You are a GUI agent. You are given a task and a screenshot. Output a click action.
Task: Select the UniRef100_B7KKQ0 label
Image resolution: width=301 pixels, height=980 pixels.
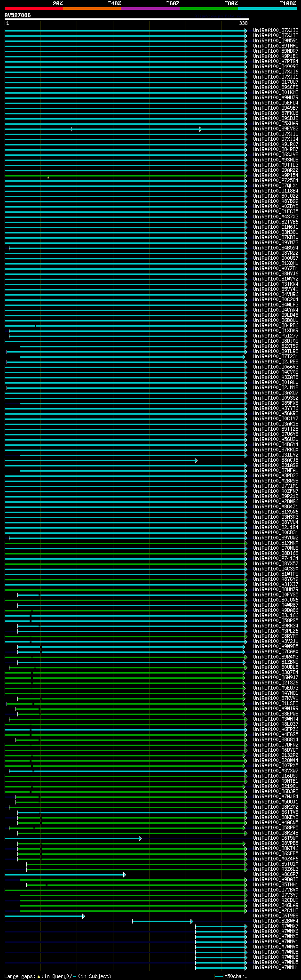[276, 450]
